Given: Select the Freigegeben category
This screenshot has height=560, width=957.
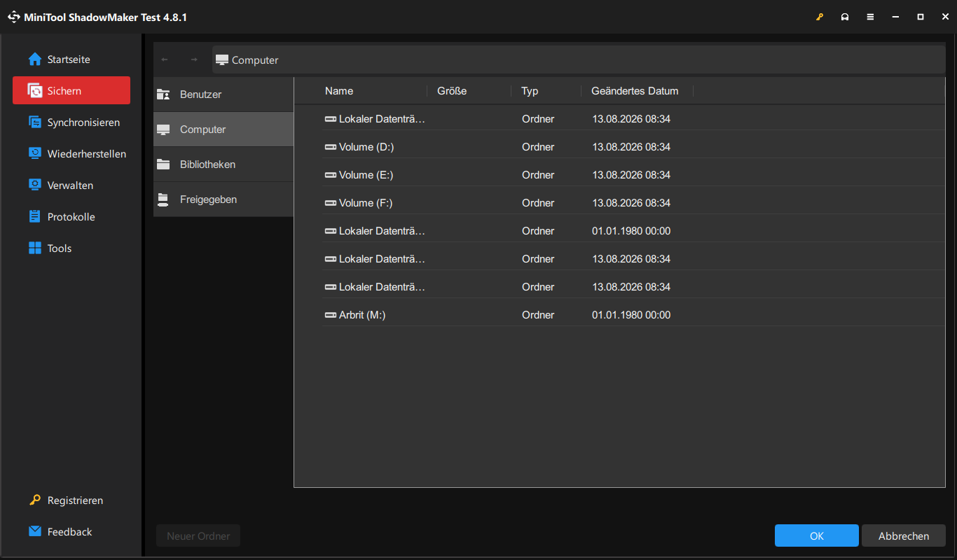Looking at the screenshot, I should (x=223, y=199).
